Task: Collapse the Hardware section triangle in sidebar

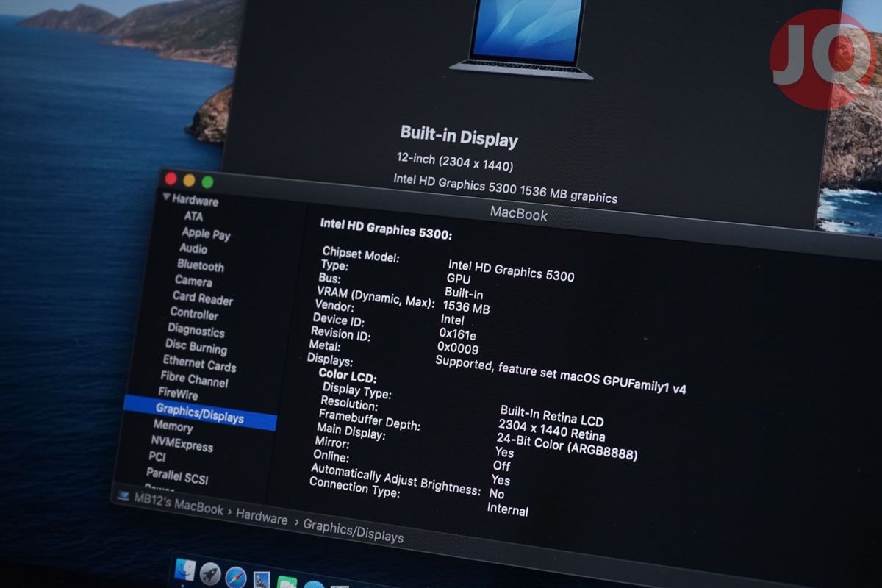Action: pyautogui.click(x=167, y=197)
